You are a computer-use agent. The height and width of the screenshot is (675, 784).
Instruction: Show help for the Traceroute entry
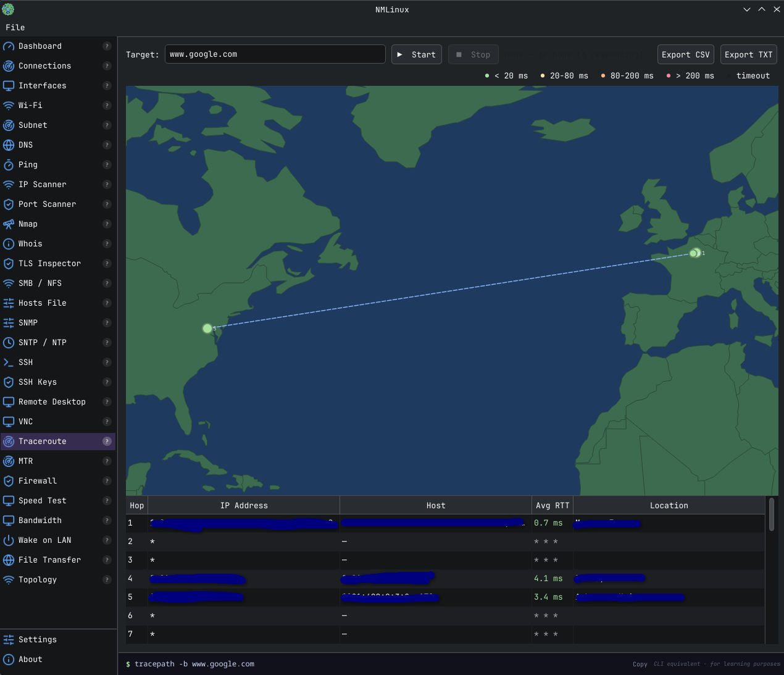click(x=107, y=442)
